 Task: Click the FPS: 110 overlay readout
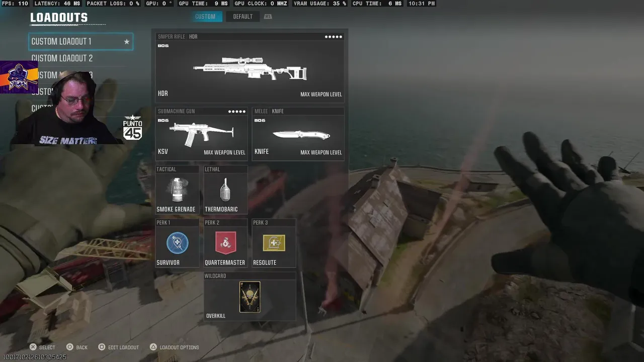pos(16,4)
